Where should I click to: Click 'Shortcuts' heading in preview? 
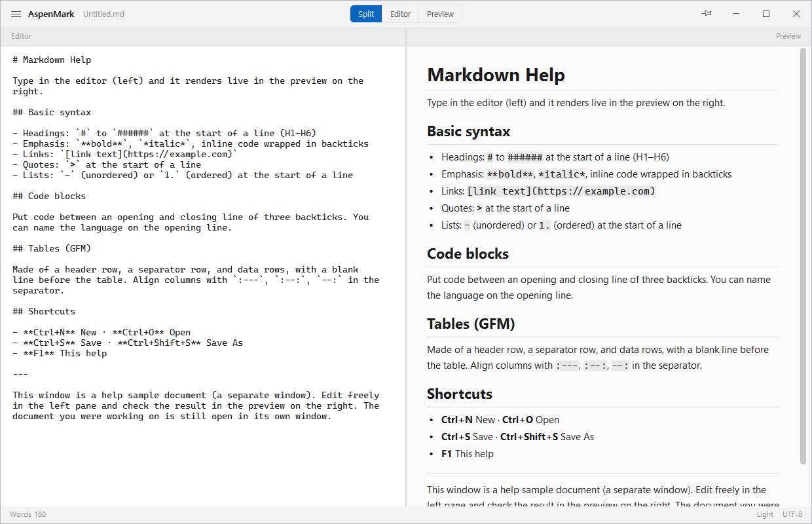point(460,394)
